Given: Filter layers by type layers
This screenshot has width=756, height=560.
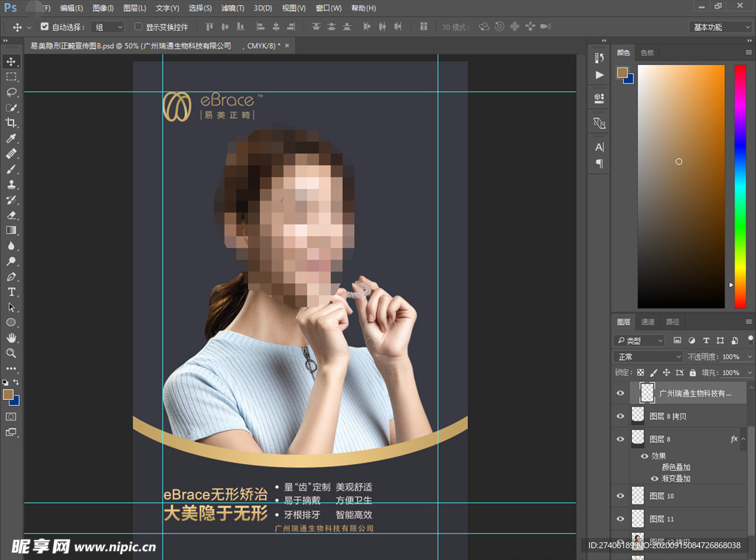Looking at the screenshot, I should (x=706, y=341).
